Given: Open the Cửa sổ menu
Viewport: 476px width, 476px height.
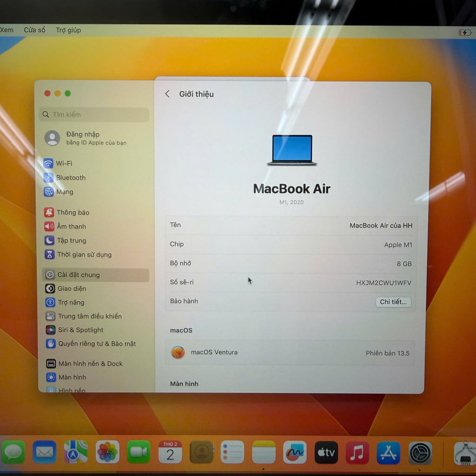Looking at the screenshot, I should tap(35, 30).
